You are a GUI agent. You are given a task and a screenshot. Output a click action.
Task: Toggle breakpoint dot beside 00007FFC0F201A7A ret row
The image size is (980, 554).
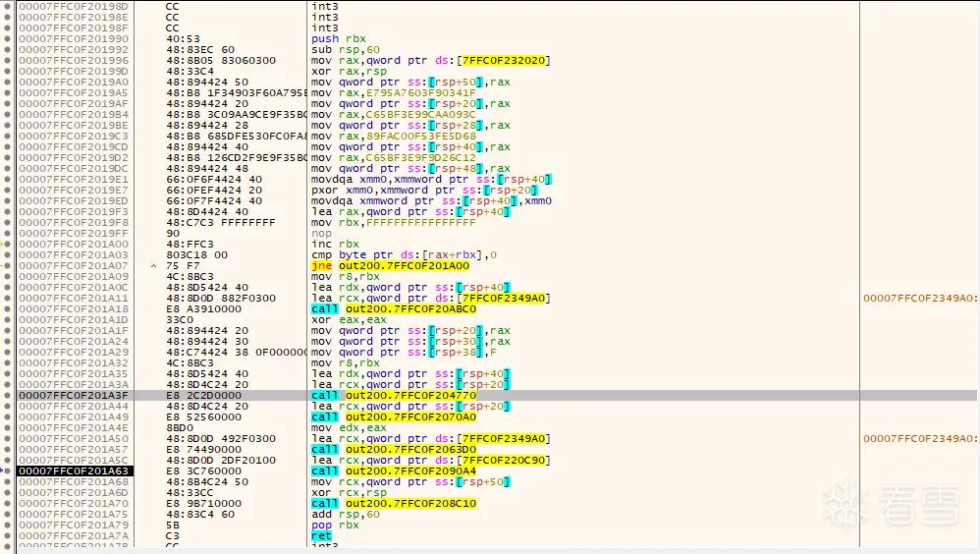coord(8,536)
